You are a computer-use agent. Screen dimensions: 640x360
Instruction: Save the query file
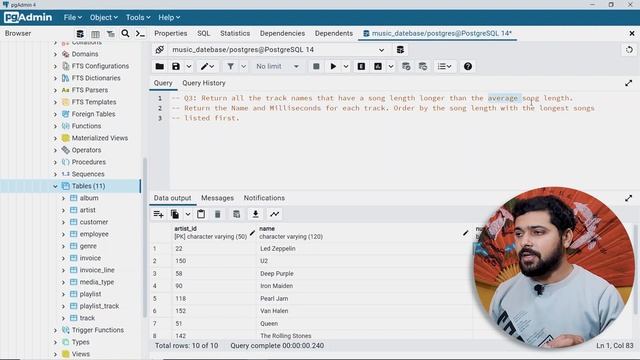click(x=176, y=66)
